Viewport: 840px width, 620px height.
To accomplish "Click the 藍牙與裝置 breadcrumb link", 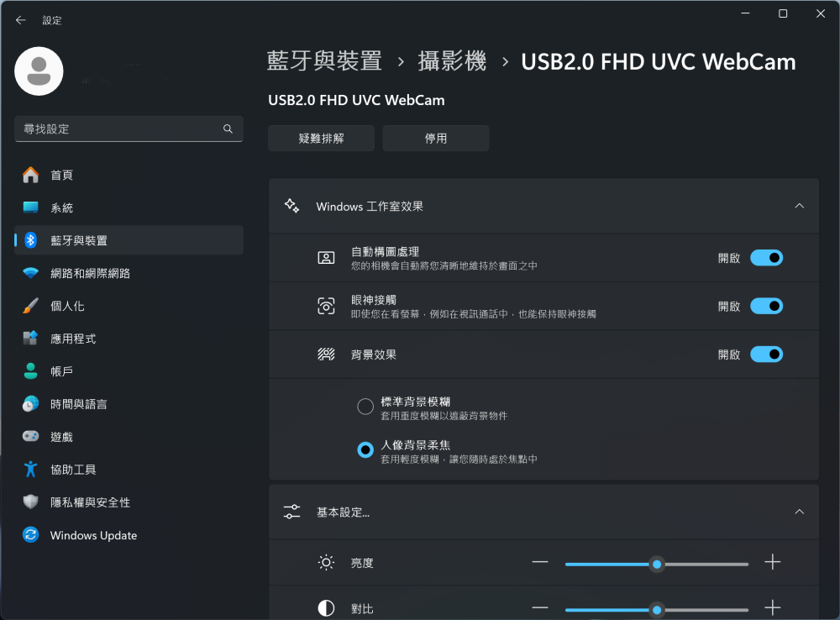I will pyautogui.click(x=324, y=61).
